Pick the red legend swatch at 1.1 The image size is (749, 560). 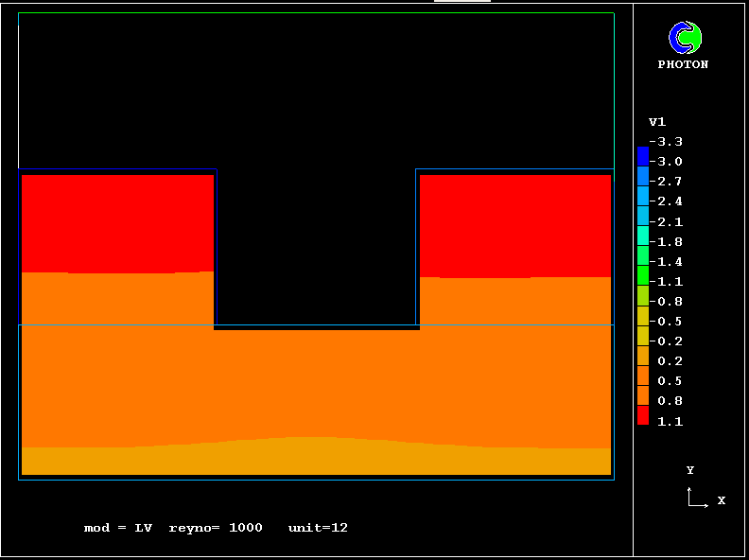pos(643,415)
